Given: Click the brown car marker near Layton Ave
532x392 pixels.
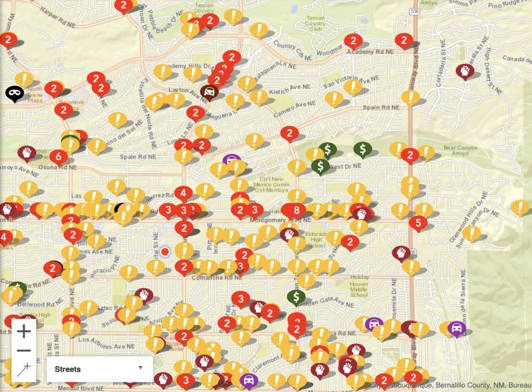Looking at the screenshot, I should tap(209, 93).
